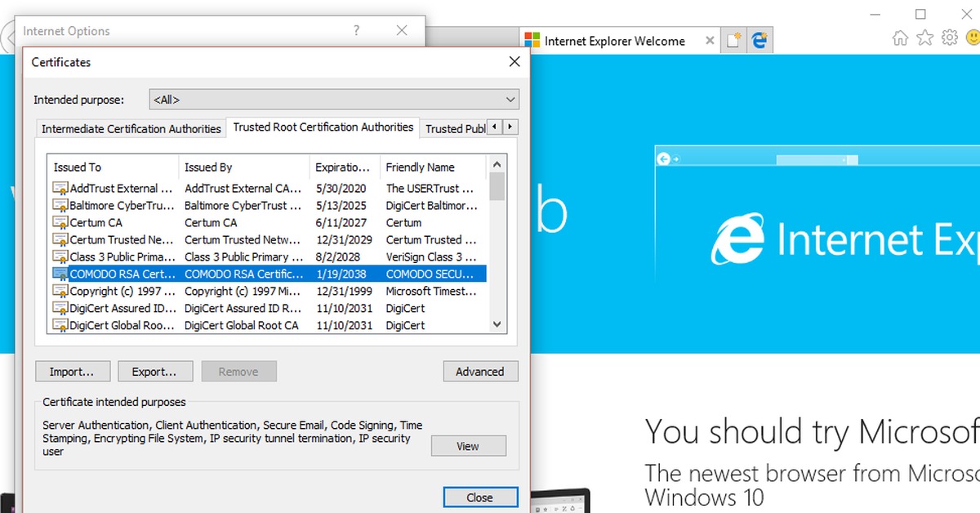Click the certificate icon of COMODO RSA row

pyautogui.click(x=60, y=274)
